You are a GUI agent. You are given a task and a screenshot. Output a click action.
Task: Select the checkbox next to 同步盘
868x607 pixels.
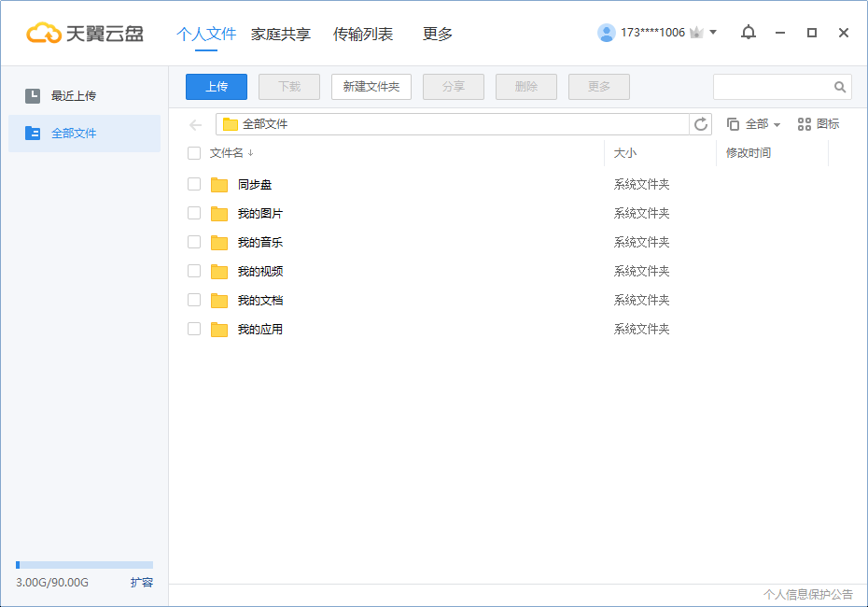click(194, 184)
